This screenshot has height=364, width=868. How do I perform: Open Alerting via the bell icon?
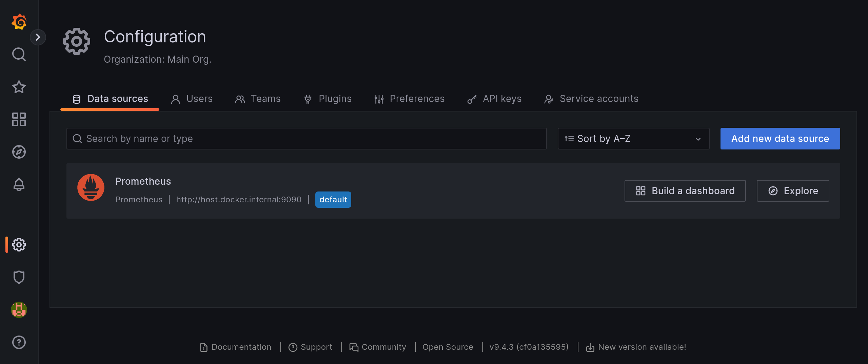point(19,185)
